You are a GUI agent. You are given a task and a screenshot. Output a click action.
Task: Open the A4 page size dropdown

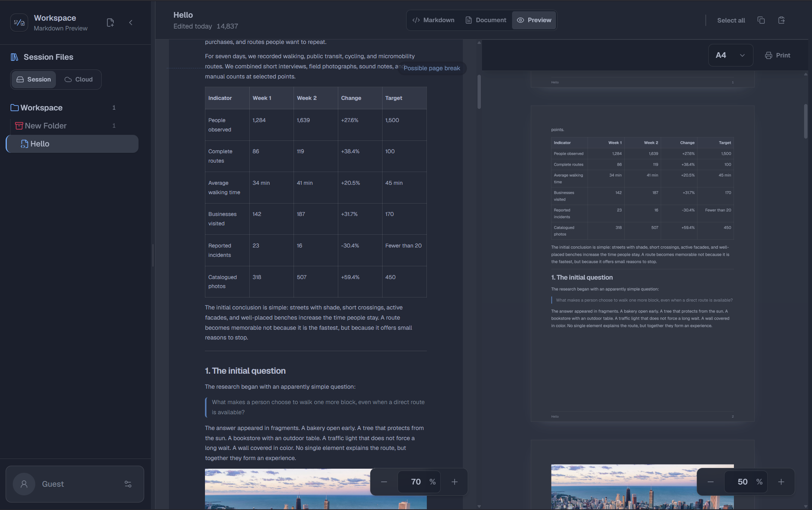tap(731, 55)
